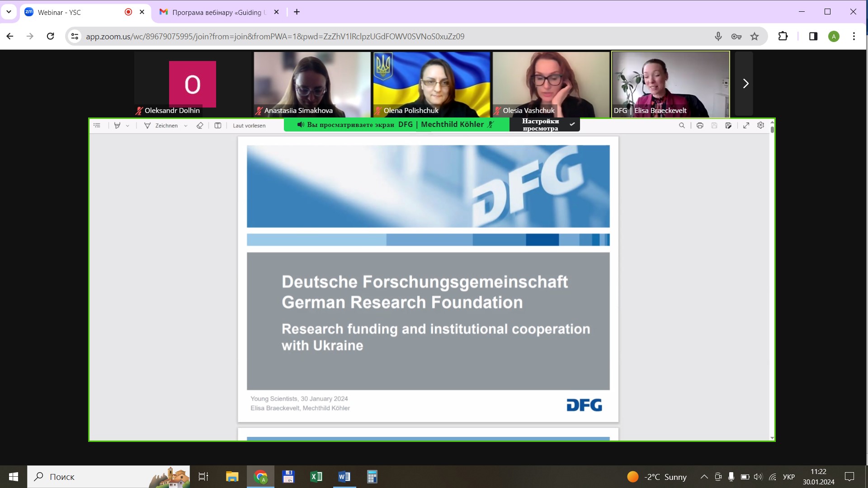Open Calculator from the taskbar
The height and width of the screenshot is (488, 868).
pyautogui.click(x=372, y=477)
